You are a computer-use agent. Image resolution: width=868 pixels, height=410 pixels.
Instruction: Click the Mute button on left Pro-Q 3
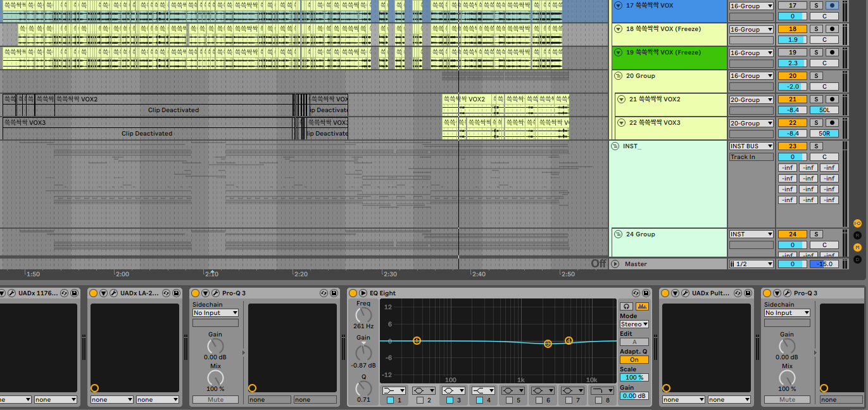click(216, 400)
